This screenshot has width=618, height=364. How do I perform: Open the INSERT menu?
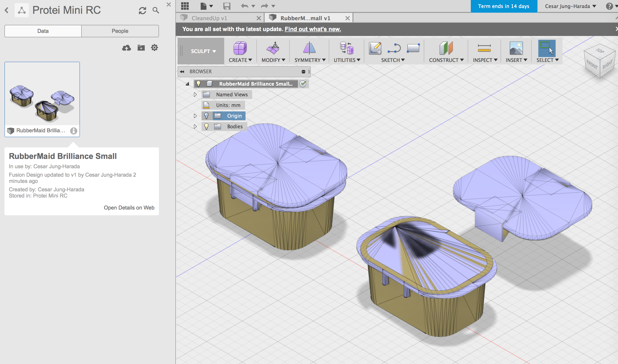[517, 60]
